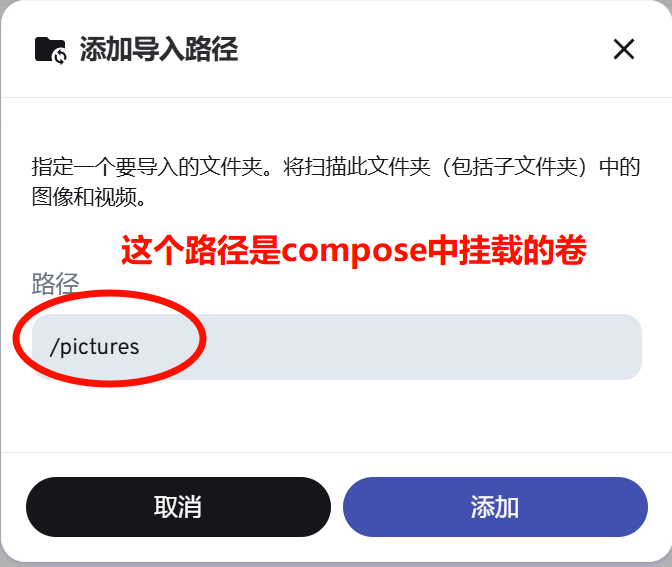The height and width of the screenshot is (567, 672).
Task: Click the 添加 button to add path
Action: point(495,507)
